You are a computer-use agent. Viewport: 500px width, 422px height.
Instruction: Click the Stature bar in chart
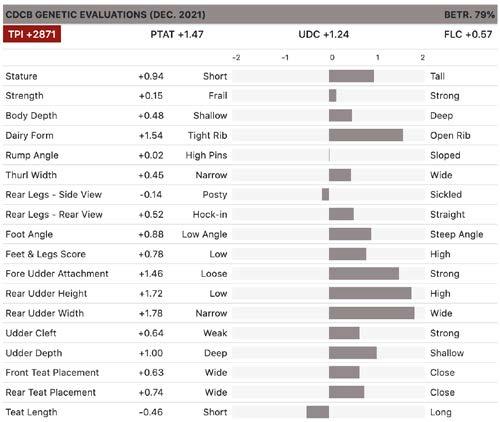pyautogui.click(x=351, y=76)
